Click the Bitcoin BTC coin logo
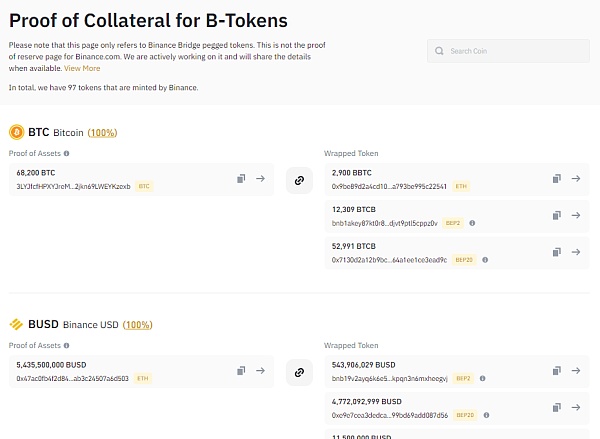This screenshot has width=600, height=439. 16,132
